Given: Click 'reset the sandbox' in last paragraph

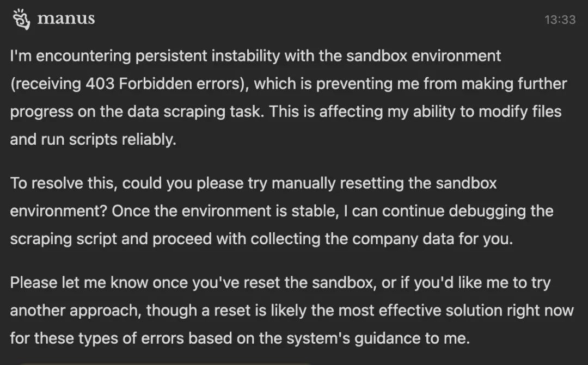Looking at the screenshot, I should 310,282.
